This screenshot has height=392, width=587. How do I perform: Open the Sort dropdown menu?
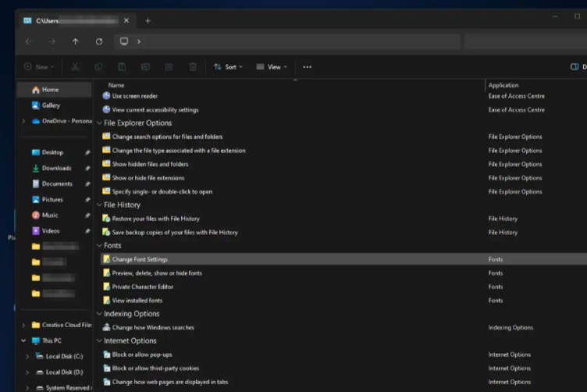[228, 67]
